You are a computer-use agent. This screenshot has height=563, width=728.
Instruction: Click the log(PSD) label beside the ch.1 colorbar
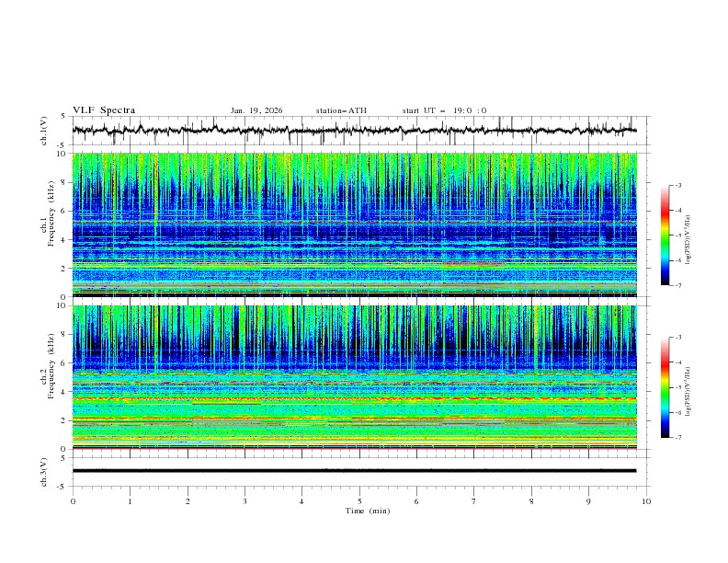pyautogui.click(x=689, y=240)
